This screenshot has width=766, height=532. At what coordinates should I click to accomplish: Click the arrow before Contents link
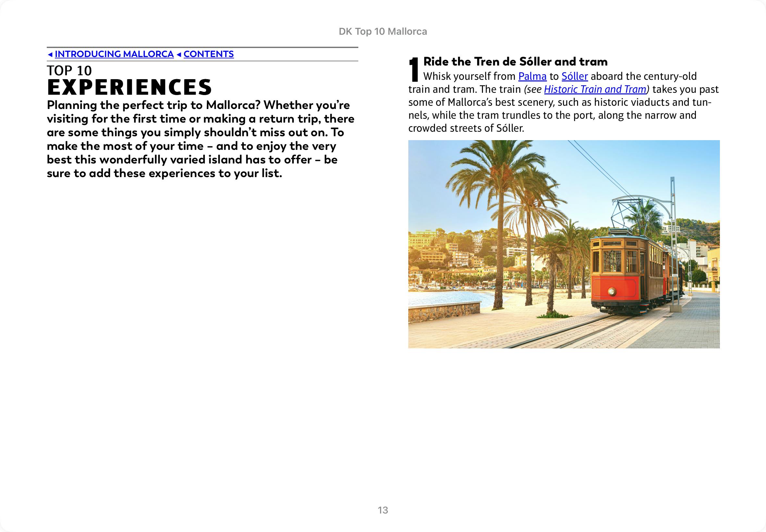pos(179,54)
